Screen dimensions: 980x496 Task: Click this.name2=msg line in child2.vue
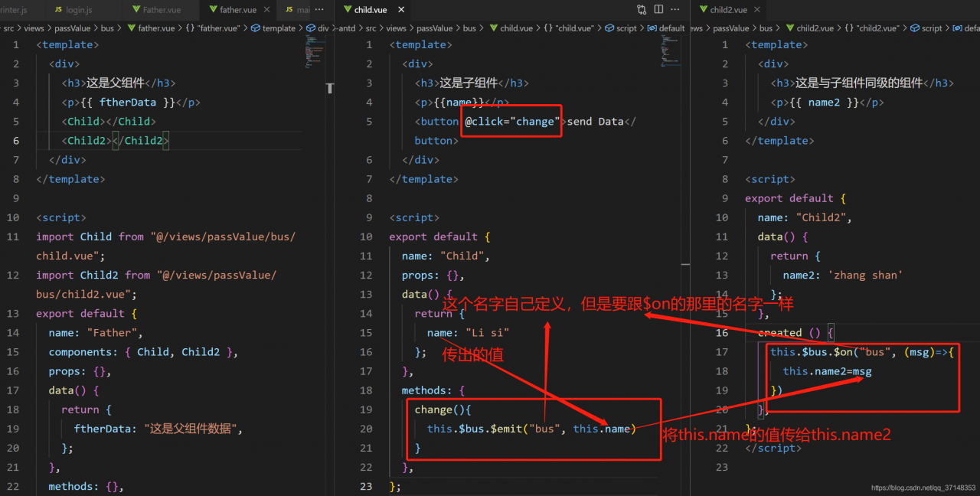pyautogui.click(x=827, y=371)
